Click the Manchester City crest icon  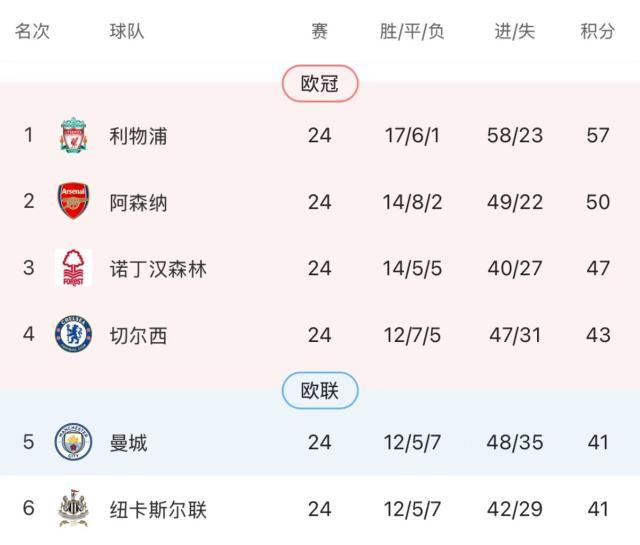click(x=73, y=442)
